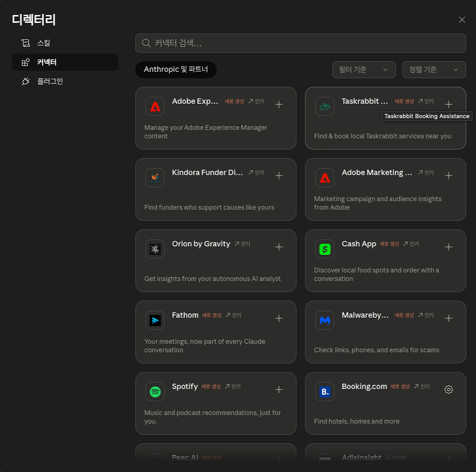Image resolution: width=476 pixels, height=472 pixels.
Task: Select the 커넥터 section
Action: tap(65, 62)
